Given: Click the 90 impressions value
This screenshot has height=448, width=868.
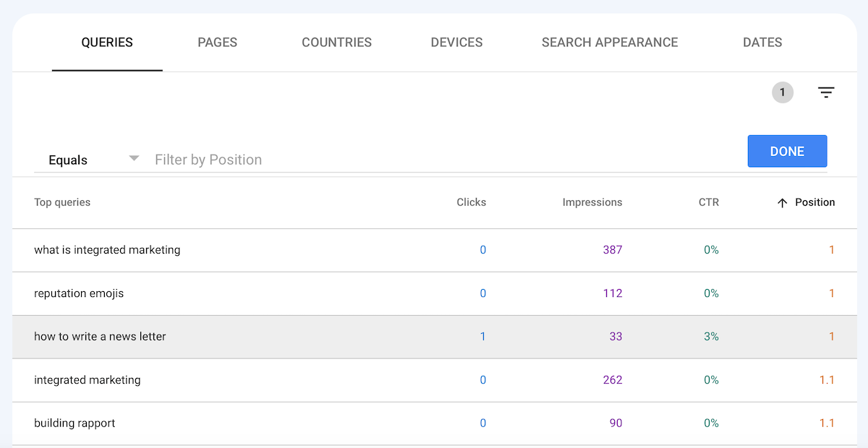Looking at the screenshot, I should pyautogui.click(x=616, y=423).
